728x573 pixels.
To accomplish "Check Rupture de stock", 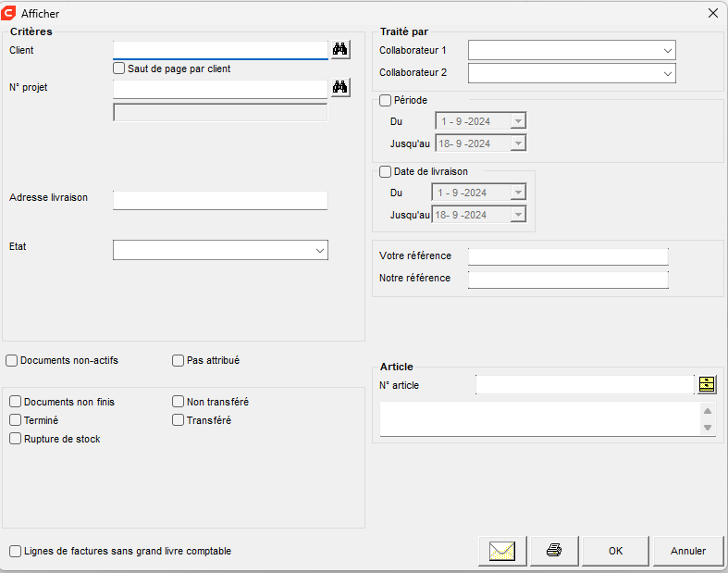I will pyautogui.click(x=16, y=439).
